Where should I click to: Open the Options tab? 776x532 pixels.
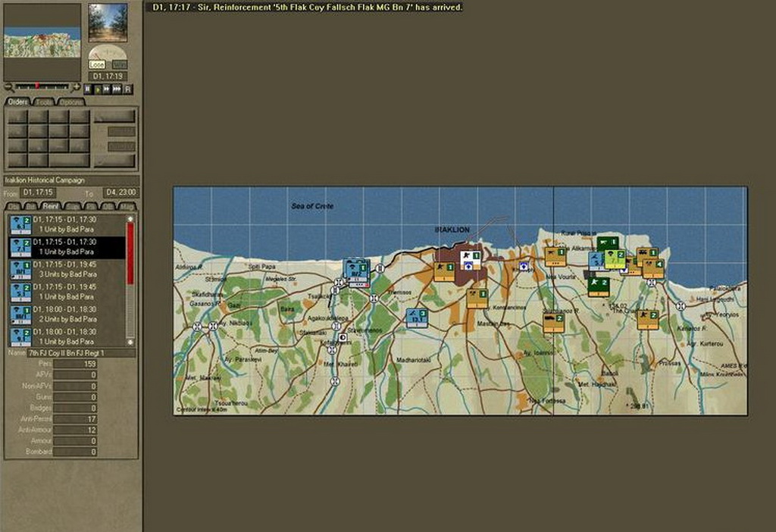click(71, 102)
